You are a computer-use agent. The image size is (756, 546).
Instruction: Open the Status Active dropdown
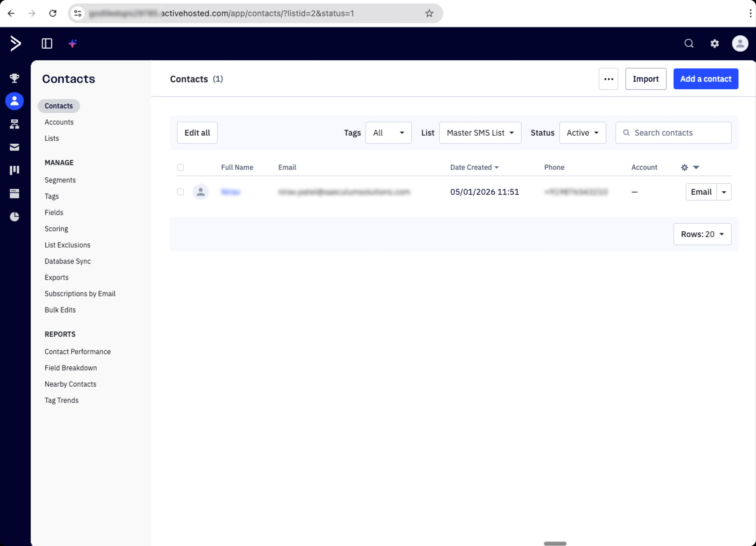point(582,133)
